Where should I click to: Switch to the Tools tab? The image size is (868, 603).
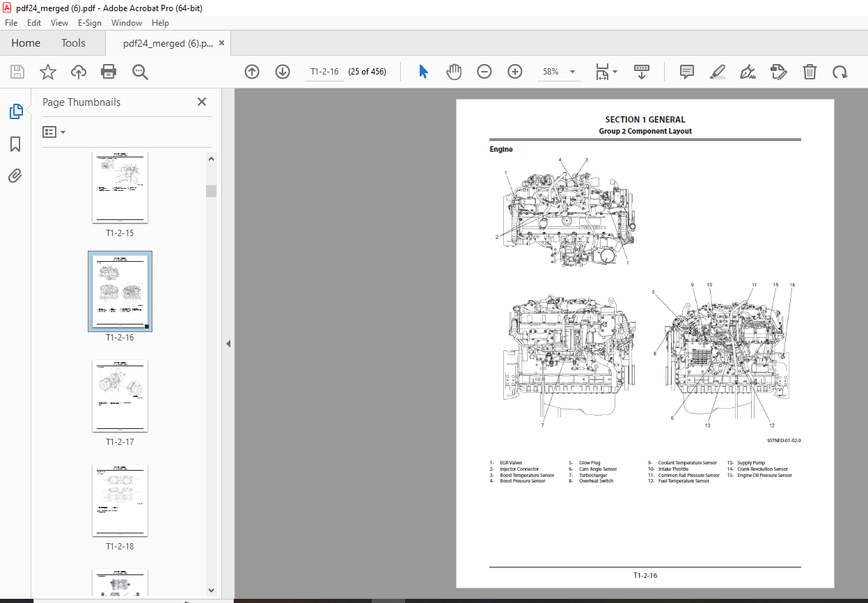tap(73, 43)
